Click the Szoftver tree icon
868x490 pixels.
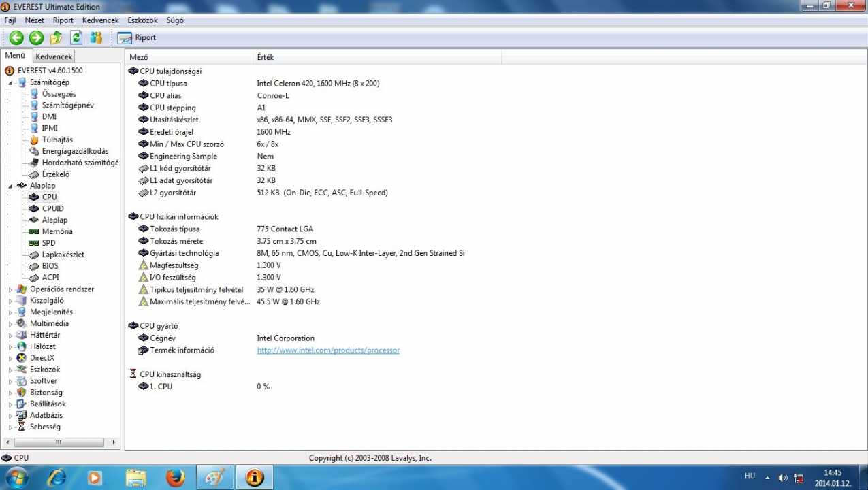pos(22,381)
